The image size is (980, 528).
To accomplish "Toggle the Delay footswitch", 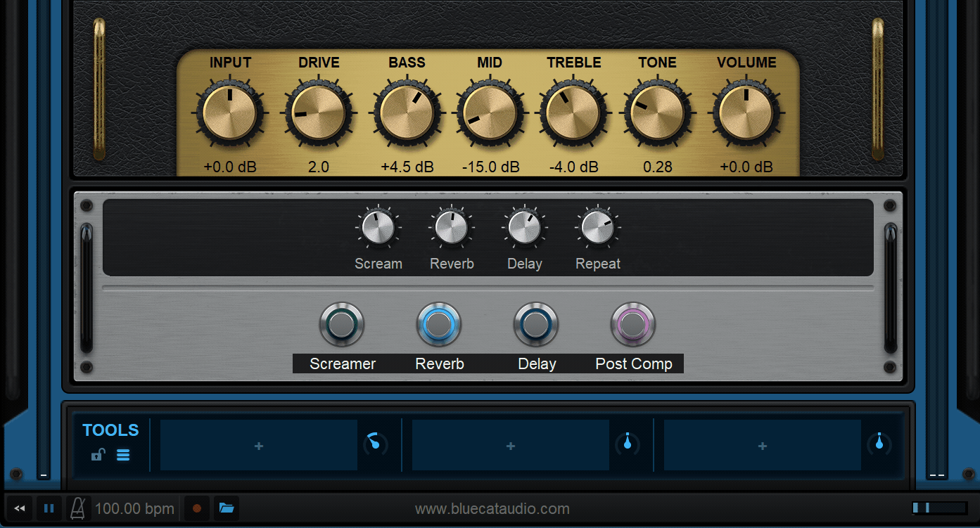I will click(536, 325).
